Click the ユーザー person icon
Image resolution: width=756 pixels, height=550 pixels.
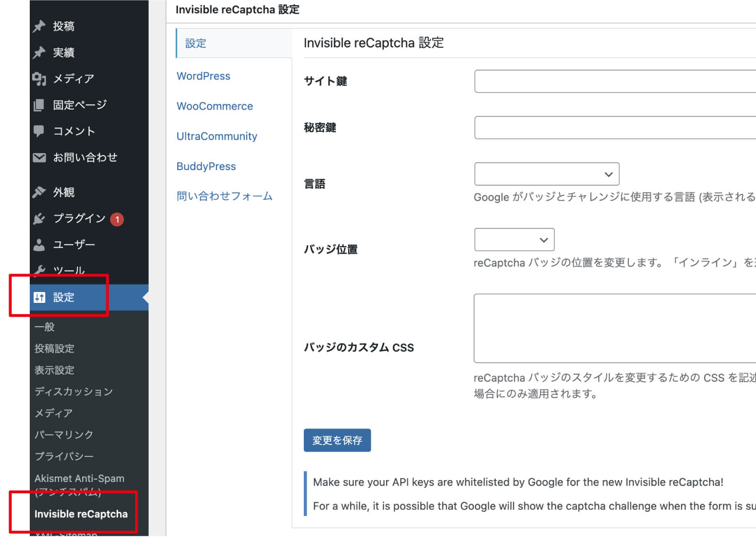pyautogui.click(x=39, y=245)
